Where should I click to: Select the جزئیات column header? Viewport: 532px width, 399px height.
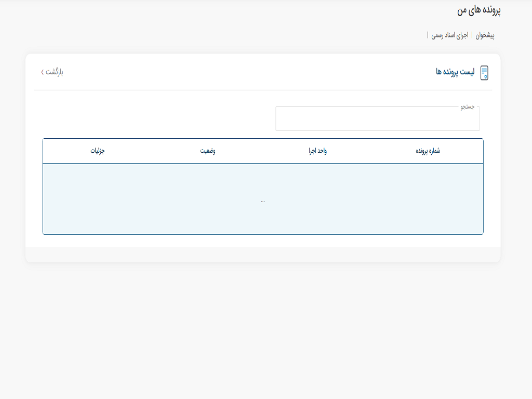tap(98, 151)
